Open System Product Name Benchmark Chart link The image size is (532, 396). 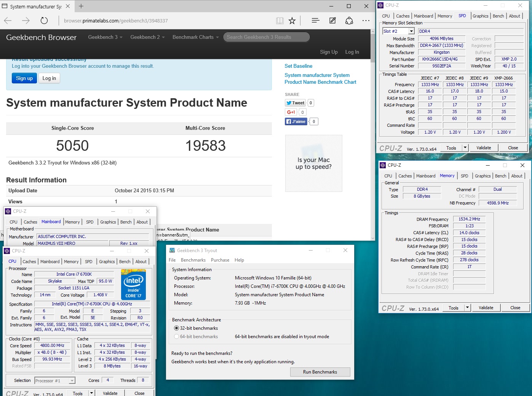(x=320, y=78)
